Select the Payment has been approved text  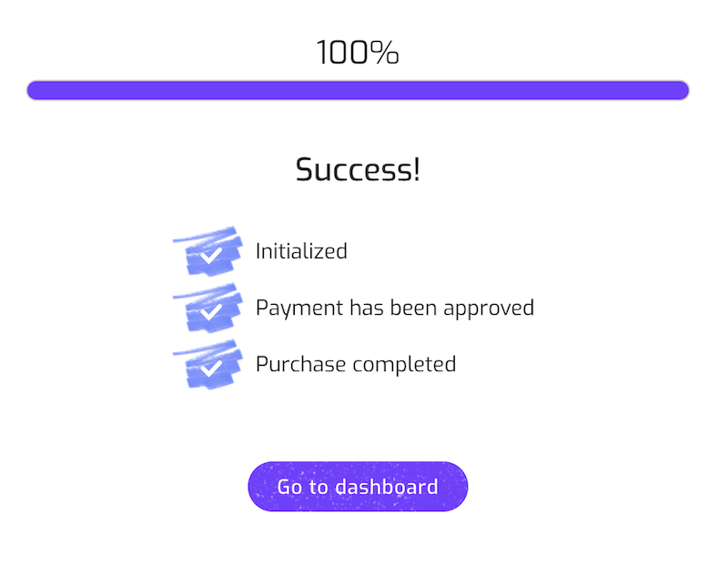[394, 308]
